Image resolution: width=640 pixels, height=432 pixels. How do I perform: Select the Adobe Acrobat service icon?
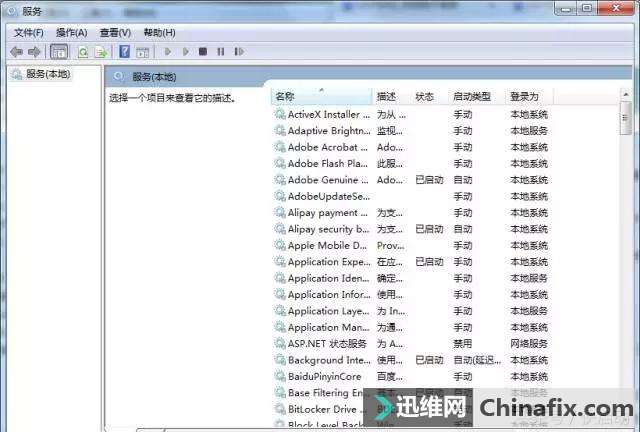280,147
